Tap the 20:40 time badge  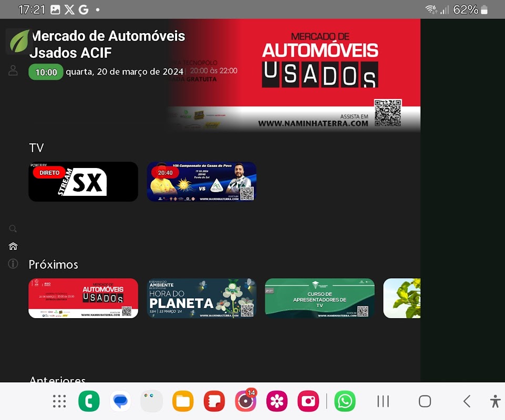click(x=165, y=173)
